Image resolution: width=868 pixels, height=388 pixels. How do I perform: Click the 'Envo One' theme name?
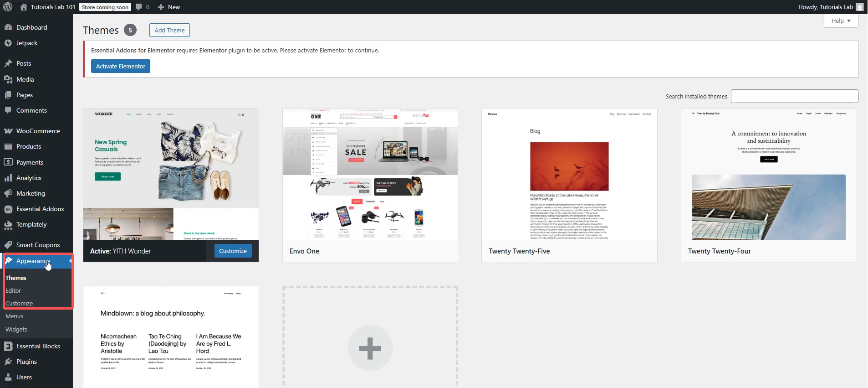(304, 251)
